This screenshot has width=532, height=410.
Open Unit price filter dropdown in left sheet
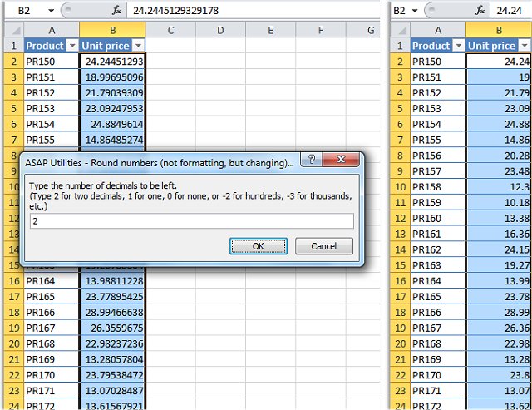(x=138, y=46)
